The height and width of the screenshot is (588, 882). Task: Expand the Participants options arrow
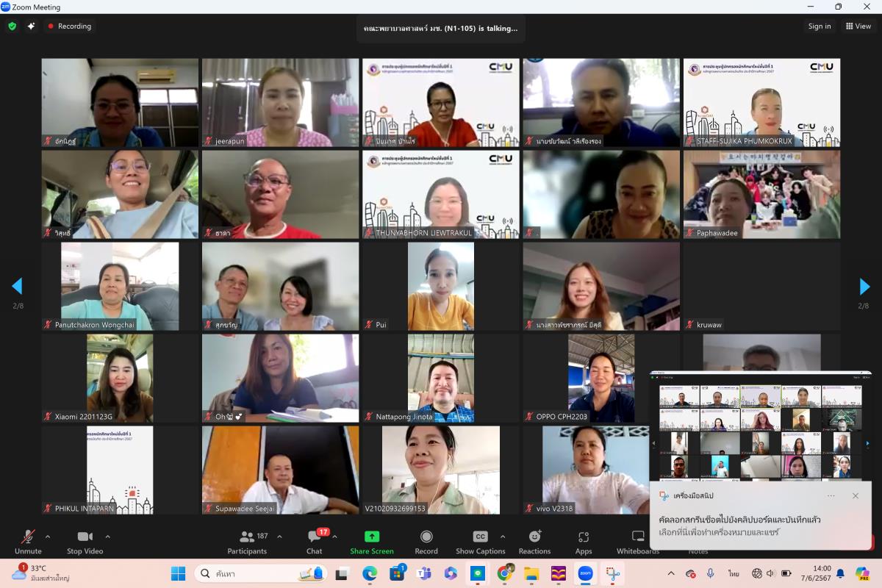coord(279,537)
